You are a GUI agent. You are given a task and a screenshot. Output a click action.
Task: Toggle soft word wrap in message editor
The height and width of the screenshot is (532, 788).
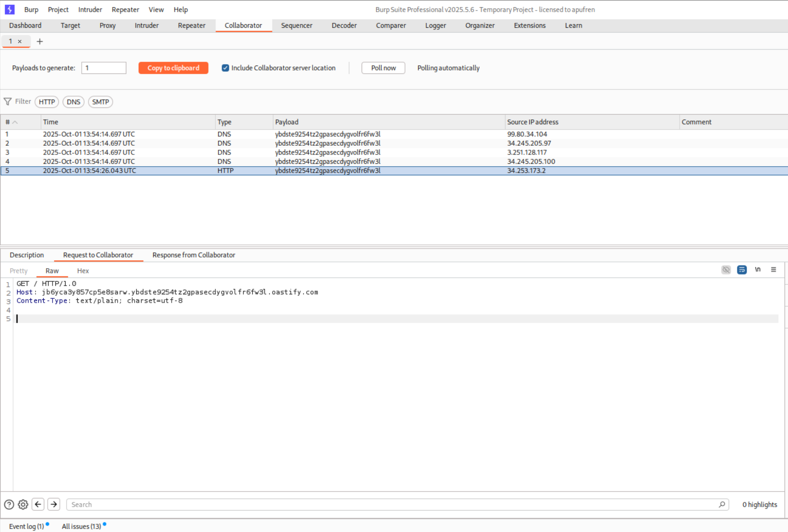(742, 270)
